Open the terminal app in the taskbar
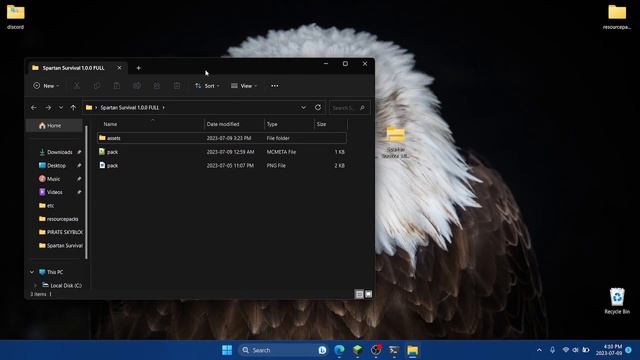The width and height of the screenshot is (640, 360). click(x=394, y=350)
